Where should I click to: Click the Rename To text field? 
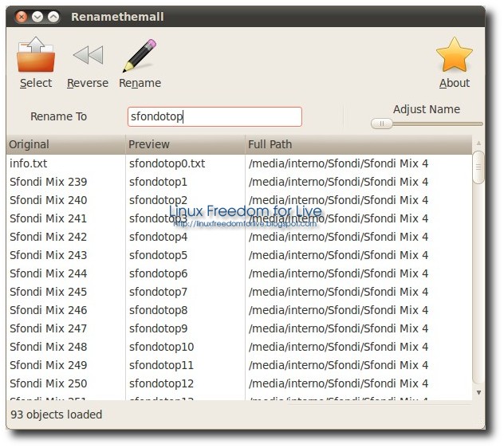(215, 116)
